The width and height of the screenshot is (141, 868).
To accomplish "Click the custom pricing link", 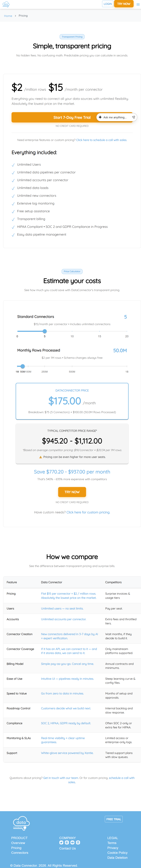I will (88, 512).
